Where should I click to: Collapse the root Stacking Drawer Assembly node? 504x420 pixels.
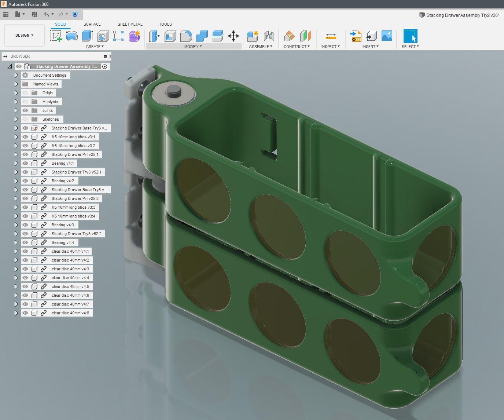click(x=10, y=66)
